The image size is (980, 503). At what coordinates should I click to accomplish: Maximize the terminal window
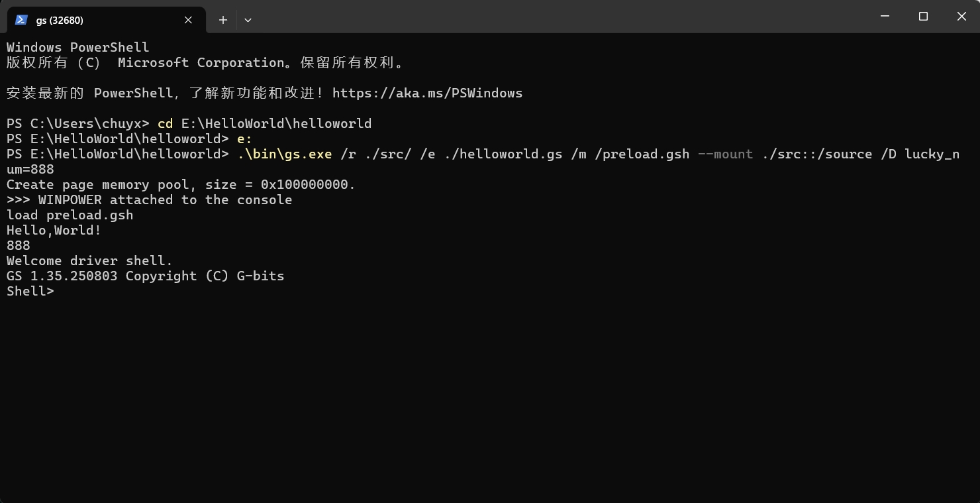tap(923, 16)
